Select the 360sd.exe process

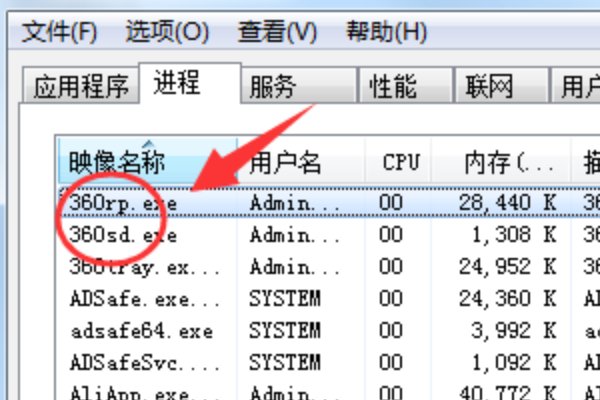(x=123, y=235)
